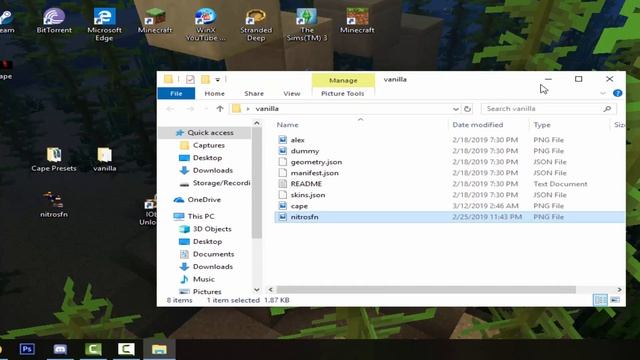Select the skins.json file
Image resolution: width=640 pixels, height=360 pixels.
point(308,195)
